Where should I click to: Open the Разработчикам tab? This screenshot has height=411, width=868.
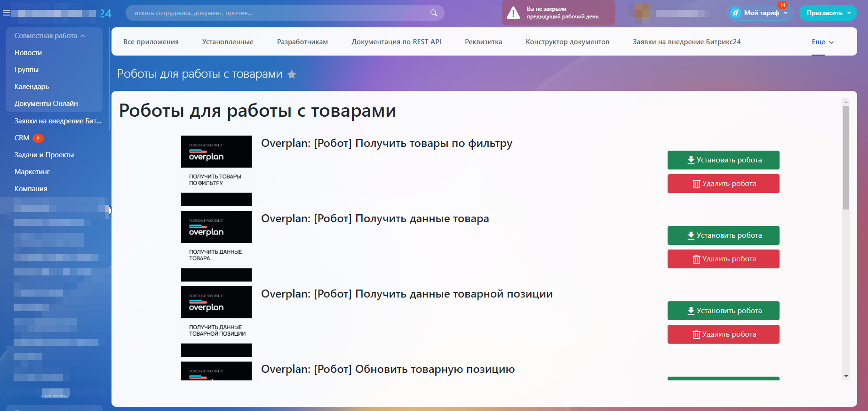click(303, 42)
